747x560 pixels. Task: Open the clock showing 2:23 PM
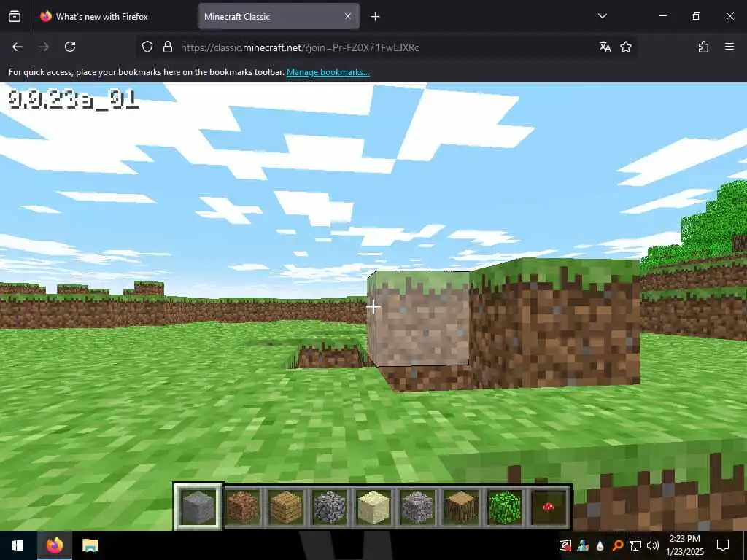click(x=684, y=545)
